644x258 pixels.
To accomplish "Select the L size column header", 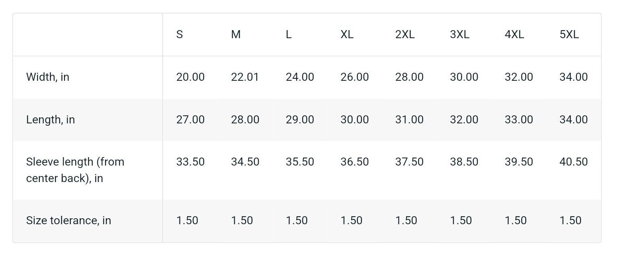I will point(289,35).
